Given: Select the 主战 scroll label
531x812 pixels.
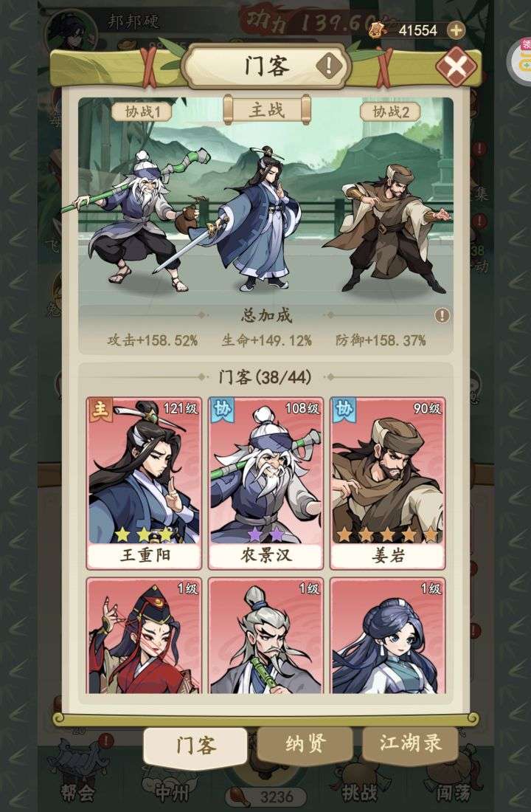Looking at the screenshot, I should click(x=266, y=110).
